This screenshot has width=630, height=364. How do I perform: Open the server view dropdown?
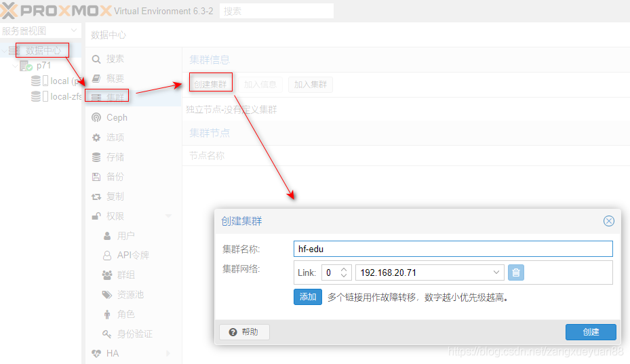point(74,31)
